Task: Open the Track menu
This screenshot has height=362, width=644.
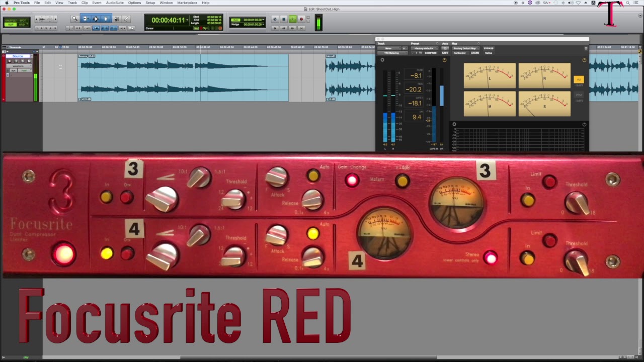Action: [x=72, y=3]
